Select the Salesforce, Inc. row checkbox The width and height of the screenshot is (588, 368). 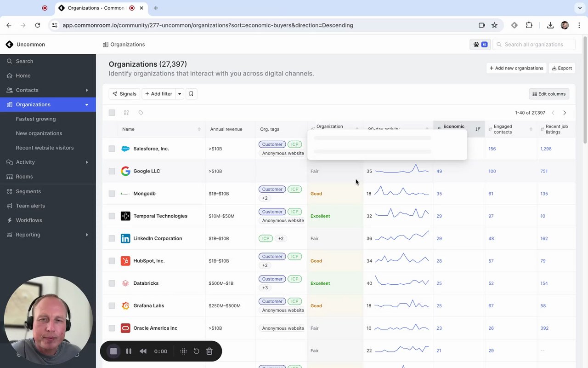[112, 149]
